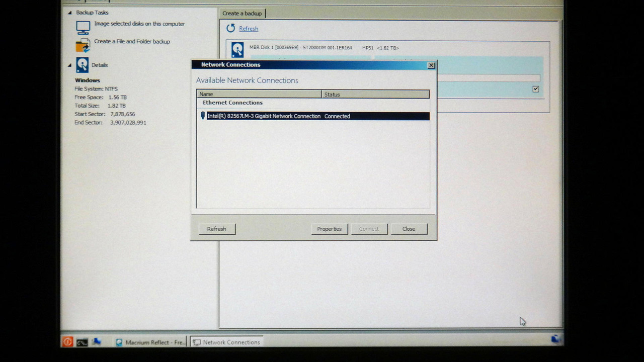
Task: Close the Network Connections dialog via X
Action: point(431,65)
